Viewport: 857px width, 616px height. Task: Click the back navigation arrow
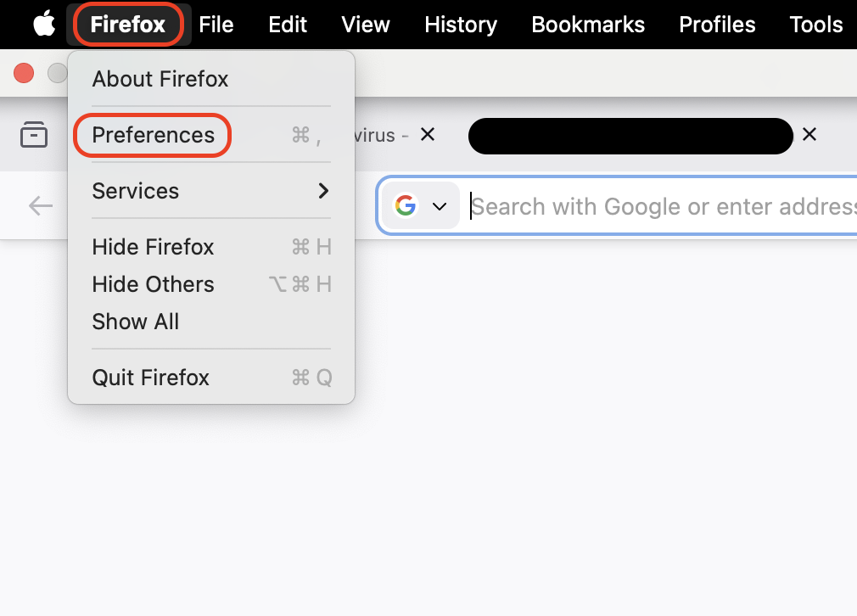pyautogui.click(x=40, y=205)
